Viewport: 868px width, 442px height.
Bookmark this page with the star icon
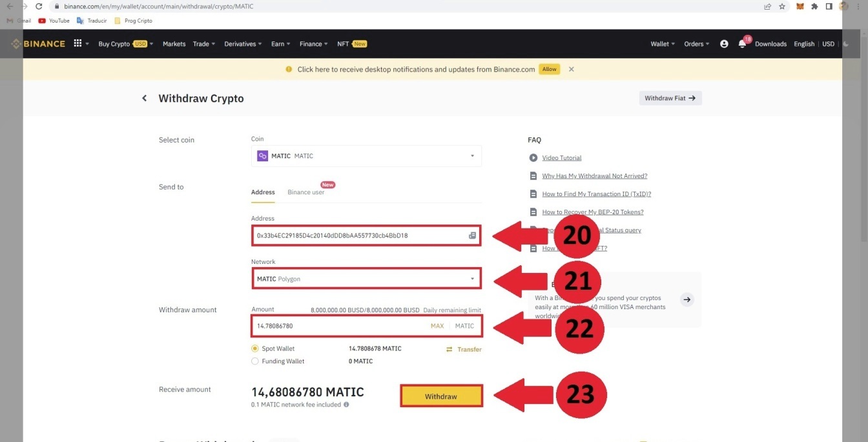782,6
